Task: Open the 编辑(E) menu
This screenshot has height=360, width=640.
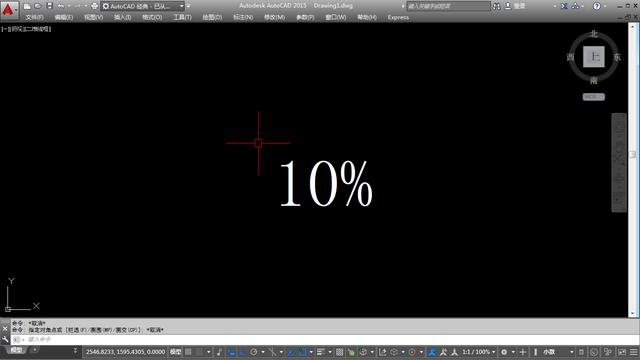Action: (64, 18)
